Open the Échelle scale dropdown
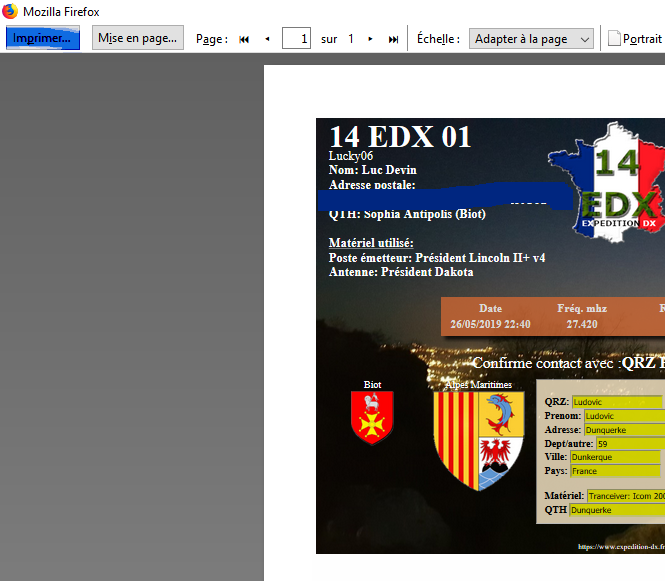The image size is (665, 581). click(x=531, y=39)
